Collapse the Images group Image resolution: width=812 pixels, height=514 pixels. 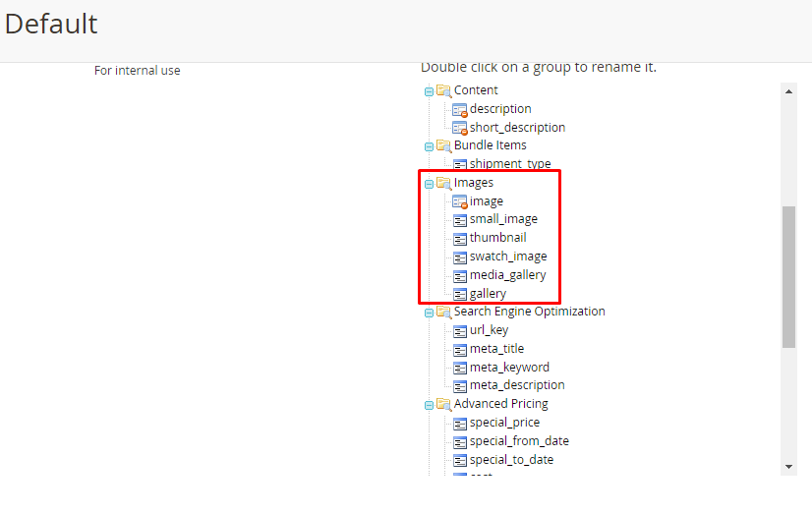(x=429, y=184)
